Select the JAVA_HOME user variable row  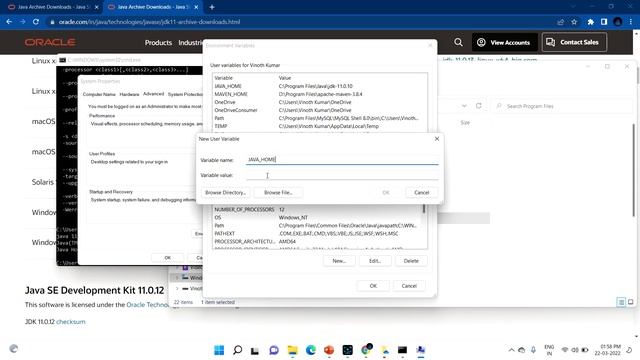click(320, 86)
